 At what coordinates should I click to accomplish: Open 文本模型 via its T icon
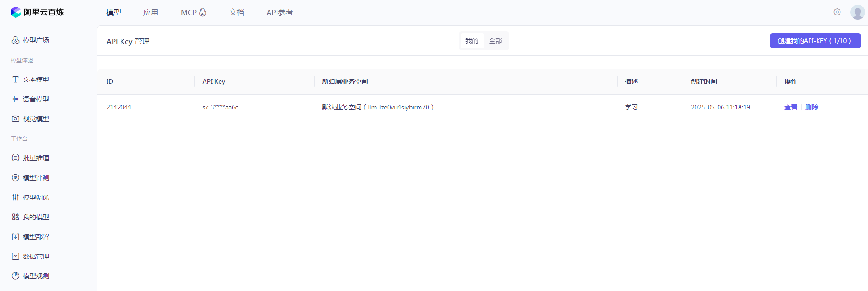click(x=15, y=80)
